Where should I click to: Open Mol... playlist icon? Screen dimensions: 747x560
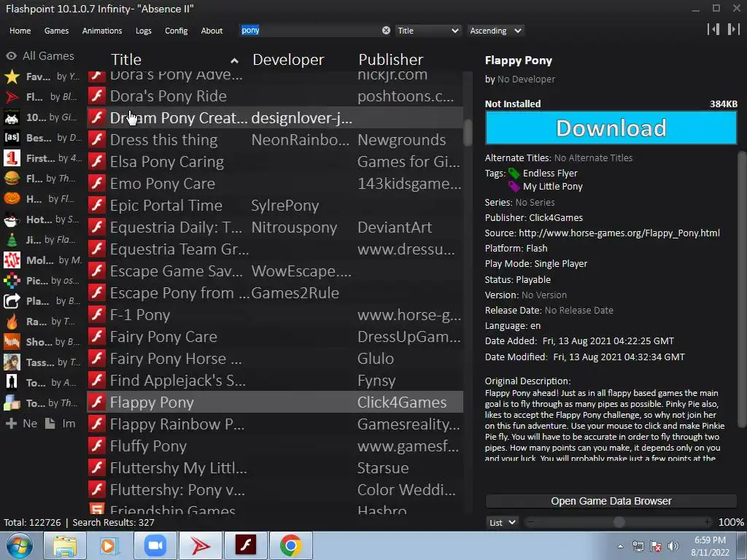coord(12,260)
